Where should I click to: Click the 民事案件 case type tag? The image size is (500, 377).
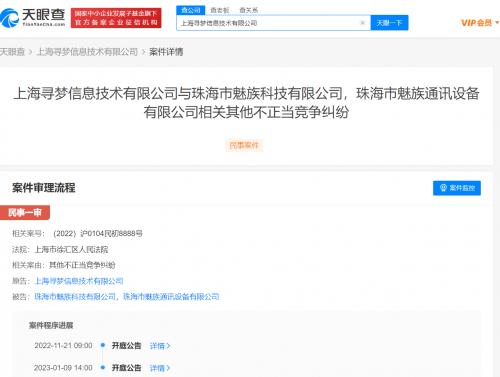(x=244, y=145)
